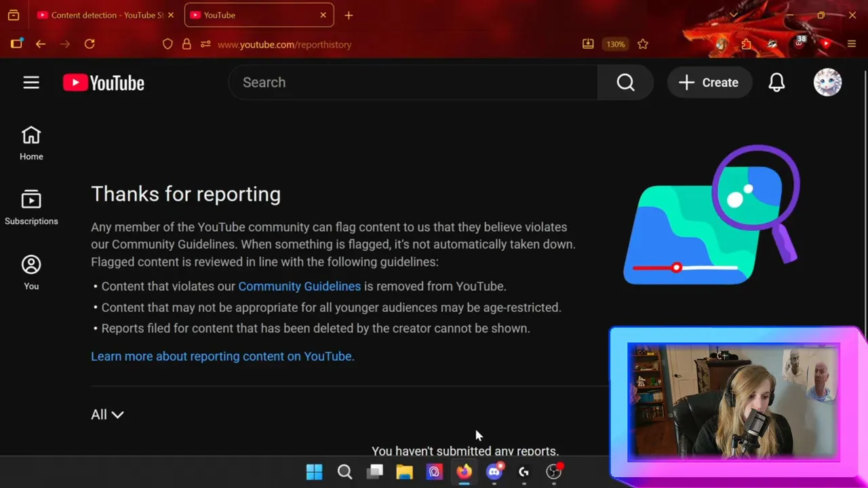Image resolution: width=868 pixels, height=488 pixels.
Task: Open the account avatar menu
Action: [x=827, y=83]
